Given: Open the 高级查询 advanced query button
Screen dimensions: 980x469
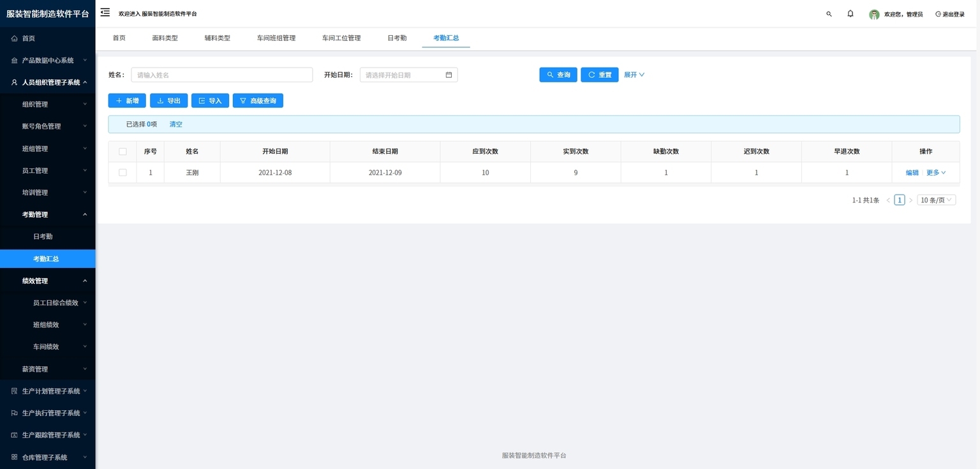Looking at the screenshot, I should (x=258, y=101).
